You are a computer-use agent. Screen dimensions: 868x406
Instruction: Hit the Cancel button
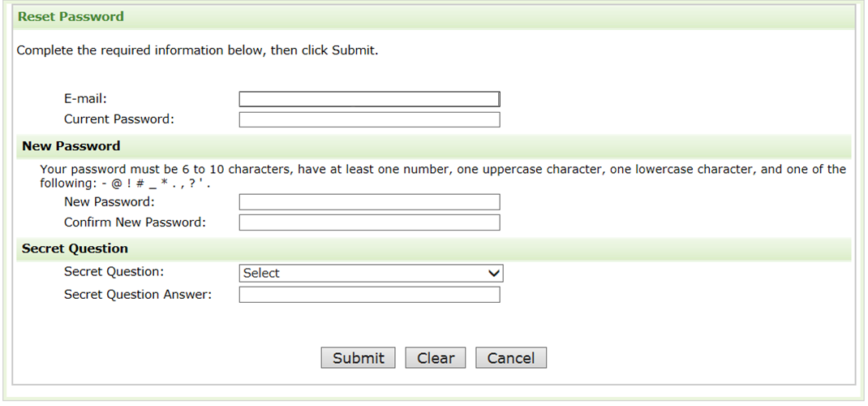tap(511, 358)
